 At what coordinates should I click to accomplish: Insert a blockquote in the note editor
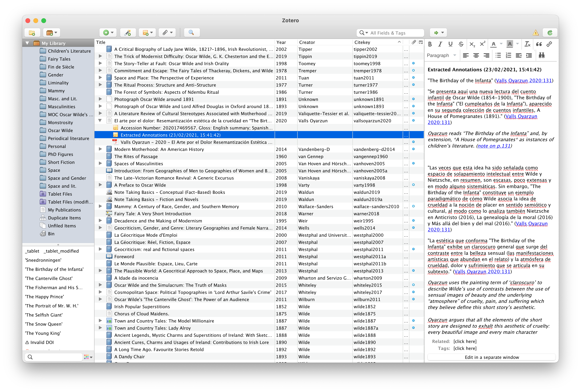(539, 44)
